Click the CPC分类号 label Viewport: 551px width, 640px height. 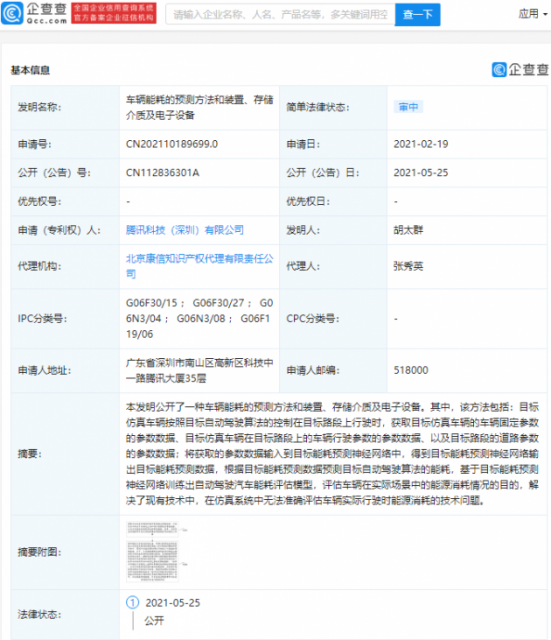pos(313,319)
